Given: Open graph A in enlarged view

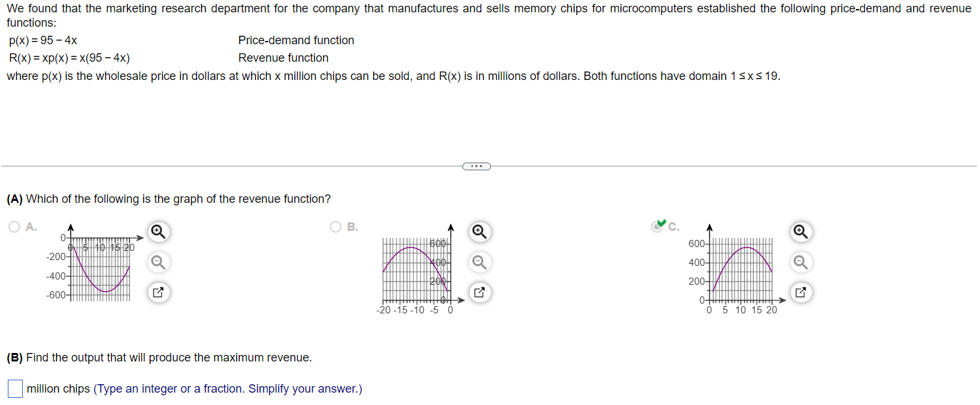Looking at the screenshot, I should point(158,293).
